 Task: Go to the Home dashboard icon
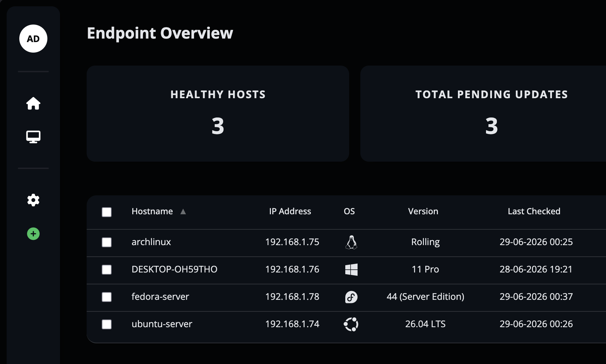tap(33, 103)
